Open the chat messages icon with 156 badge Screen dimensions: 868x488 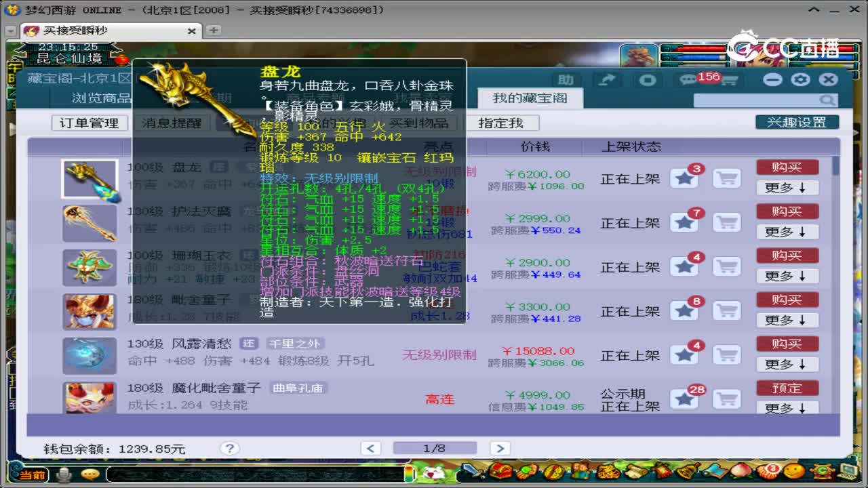click(x=688, y=80)
